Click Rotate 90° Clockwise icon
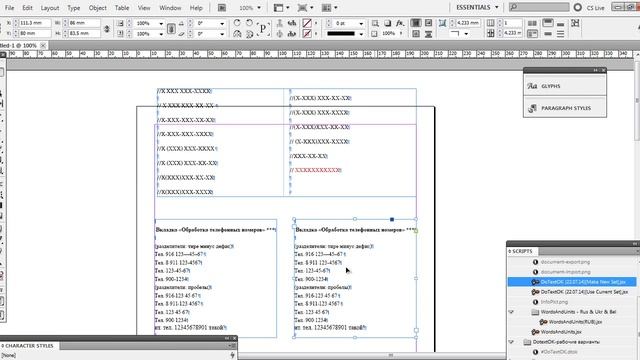 point(237,23)
